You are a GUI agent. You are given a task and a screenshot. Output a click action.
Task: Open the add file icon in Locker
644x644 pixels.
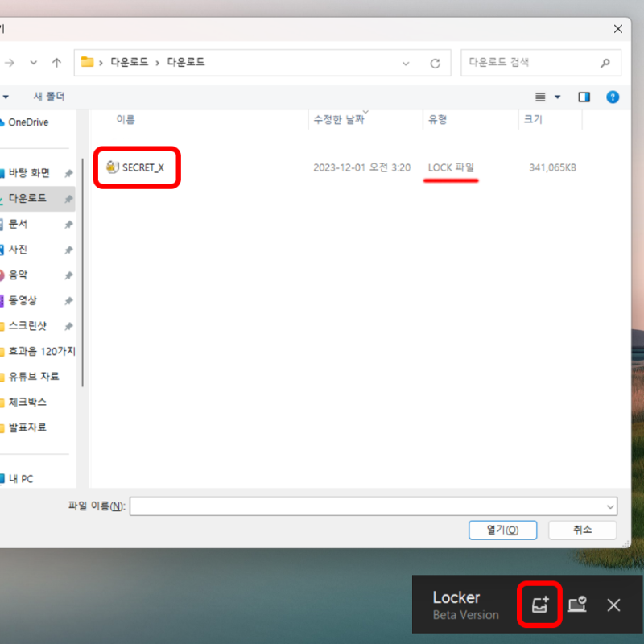pyautogui.click(x=539, y=605)
